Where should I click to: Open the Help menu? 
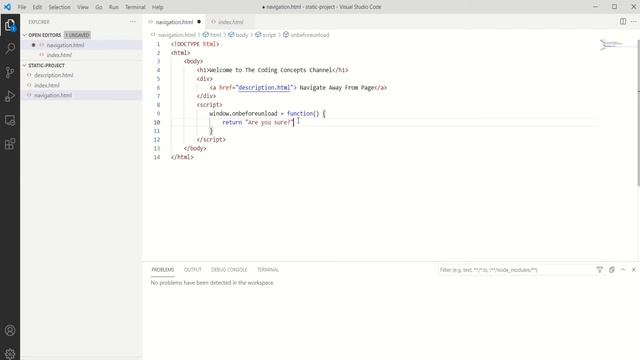158,7
